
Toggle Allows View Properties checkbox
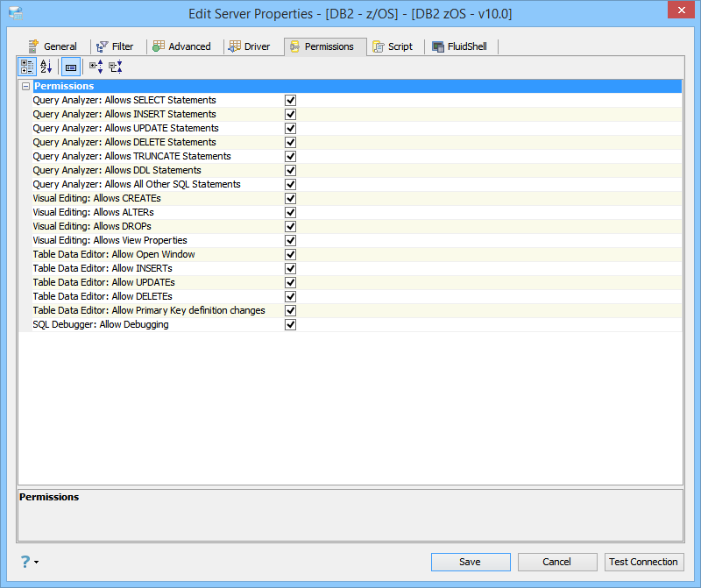coord(290,240)
